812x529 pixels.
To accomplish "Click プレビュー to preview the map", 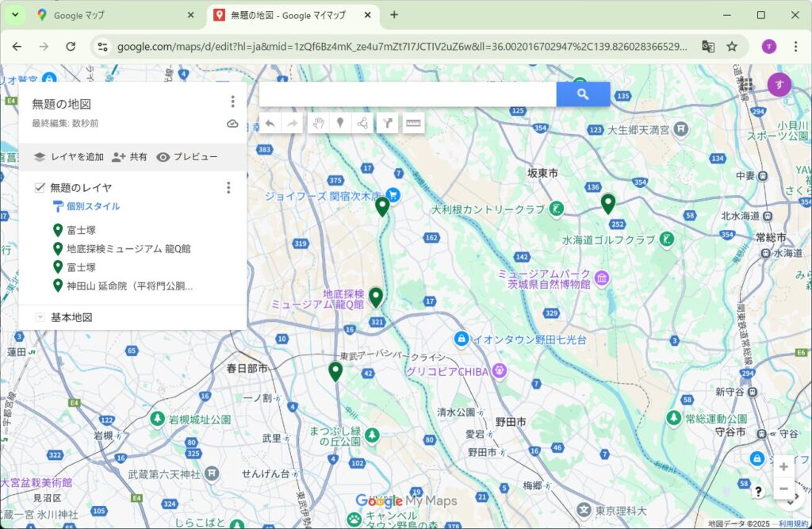I will pyautogui.click(x=187, y=157).
